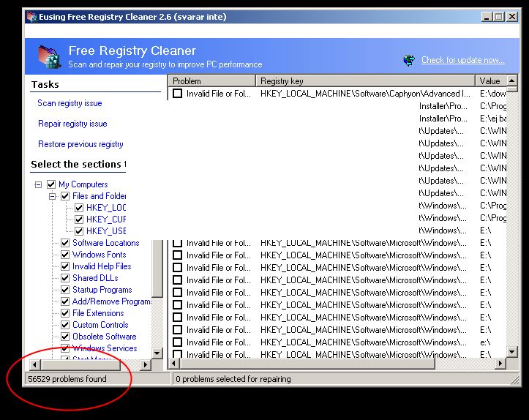Click the results list scroll-right arrow

tap(500, 364)
